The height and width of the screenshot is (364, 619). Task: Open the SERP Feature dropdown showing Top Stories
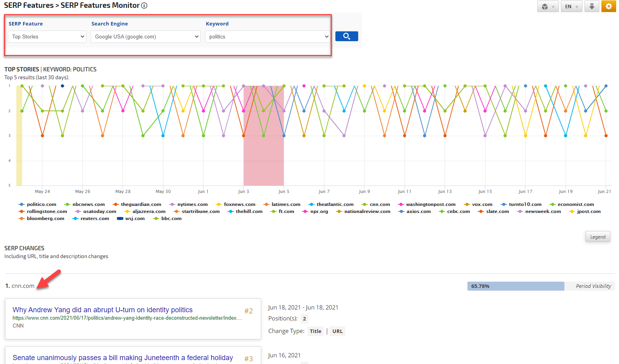(47, 36)
